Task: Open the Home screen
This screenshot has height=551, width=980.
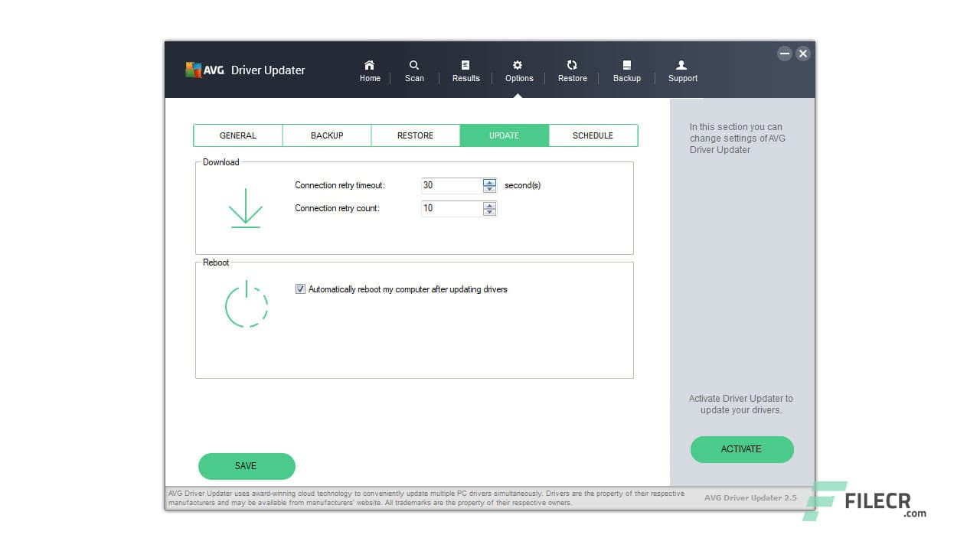Action: pyautogui.click(x=370, y=70)
